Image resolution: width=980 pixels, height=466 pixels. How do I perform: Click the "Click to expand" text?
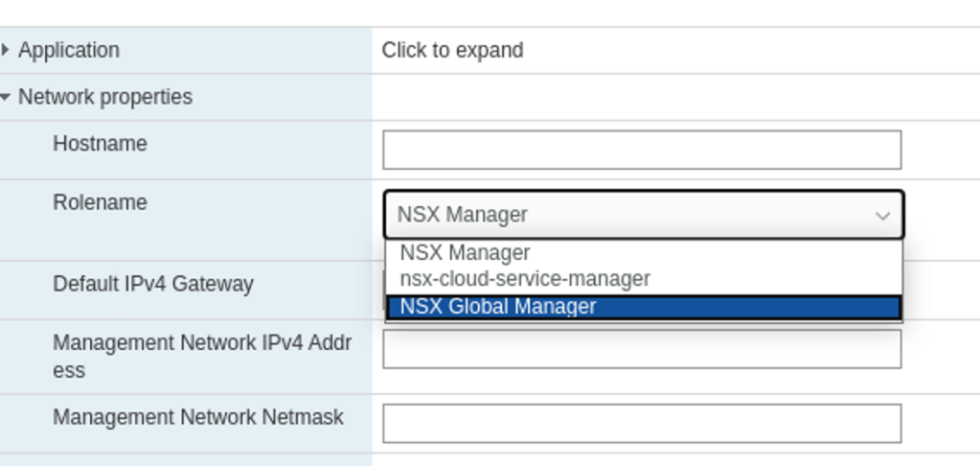[x=452, y=50]
